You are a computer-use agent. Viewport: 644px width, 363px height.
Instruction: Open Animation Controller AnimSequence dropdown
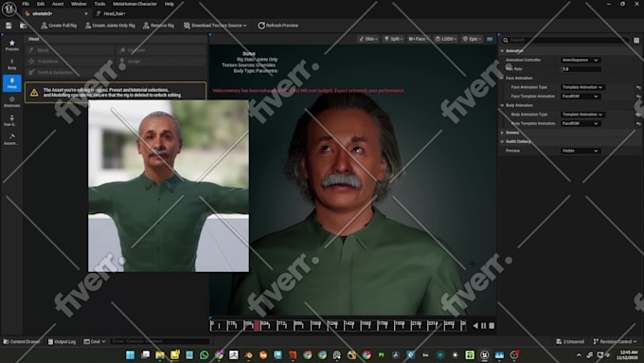click(581, 60)
